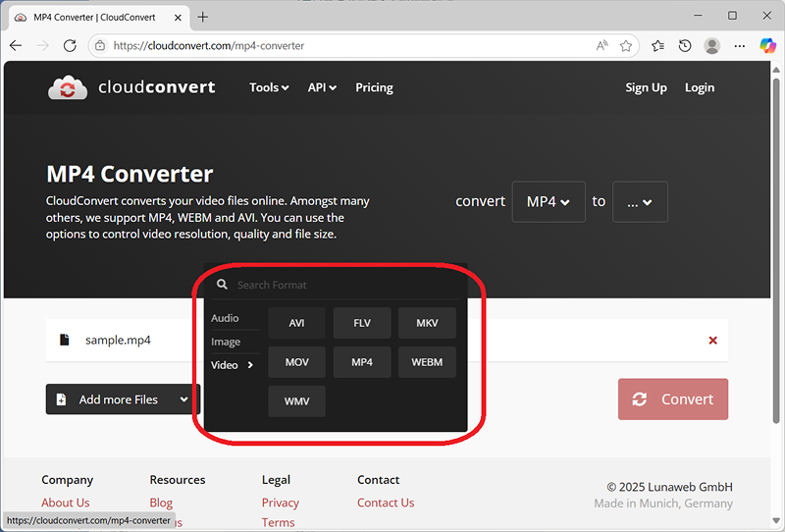Click the sample.mp4 file icon

tap(65, 340)
